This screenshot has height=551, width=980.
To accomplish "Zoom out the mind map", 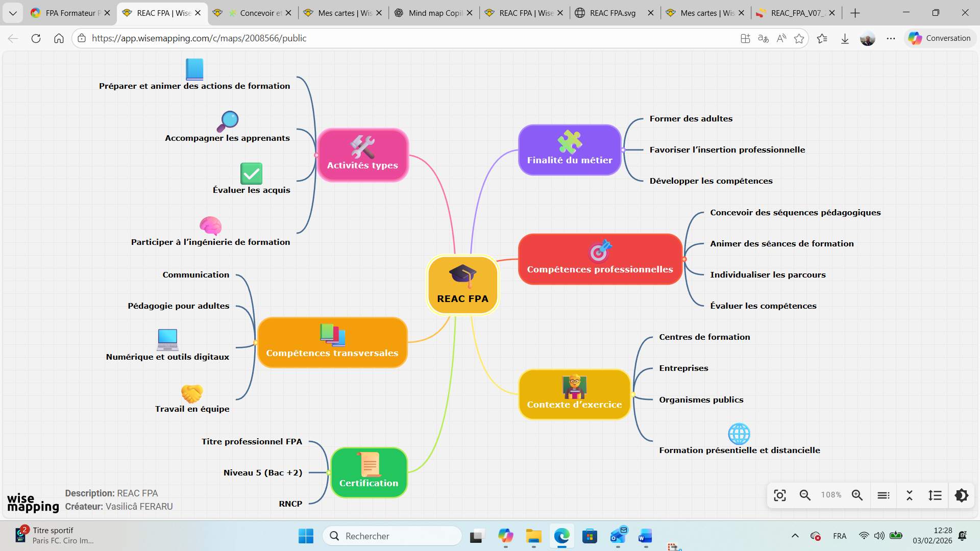I will pyautogui.click(x=805, y=495).
